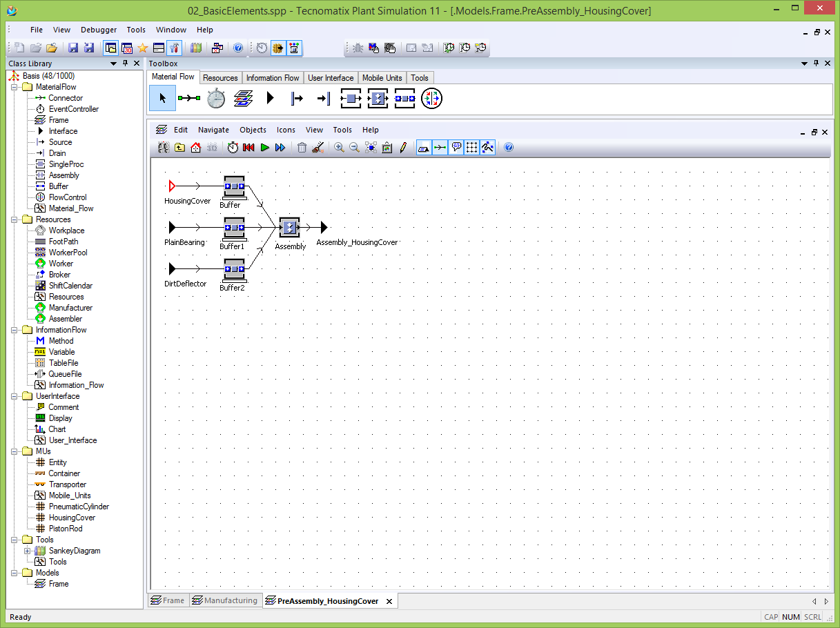
Task: Click the Zoom Out magnifier icon
Action: coord(354,148)
